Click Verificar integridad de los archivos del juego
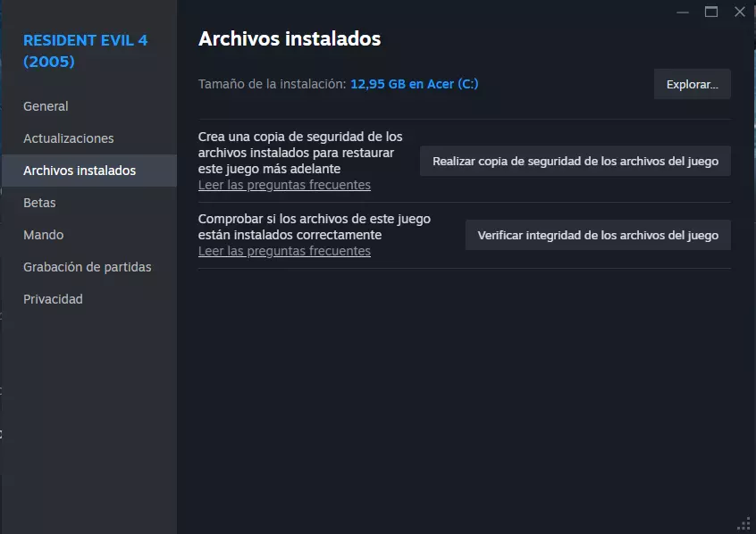The height and width of the screenshot is (534, 756). tap(598, 235)
